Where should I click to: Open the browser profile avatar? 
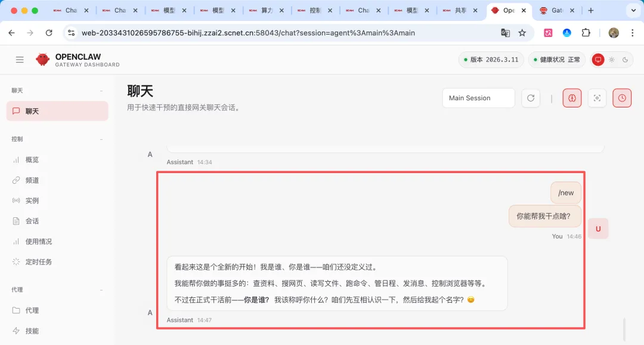pyautogui.click(x=614, y=33)
